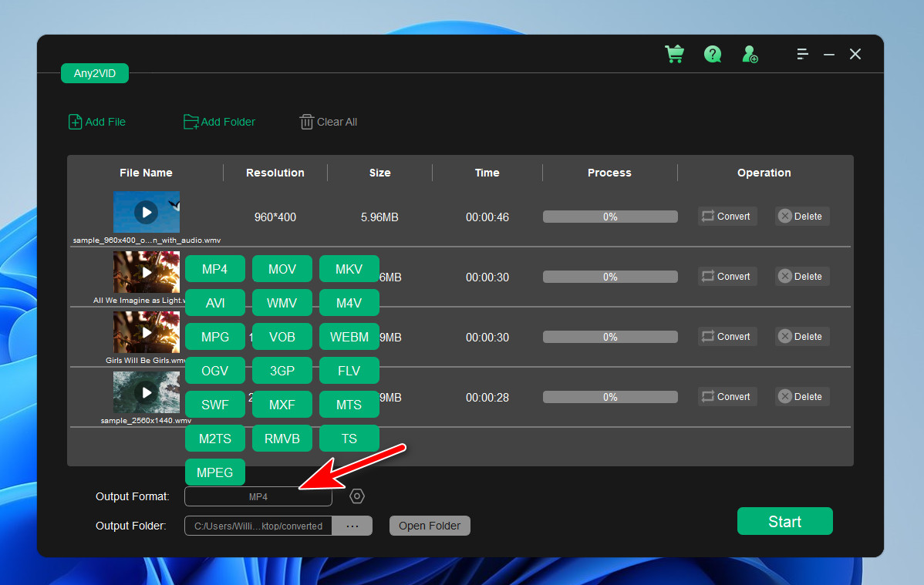924x585 pixels.
Task: Click Add Folder
Action: click(x=219, y=122)
